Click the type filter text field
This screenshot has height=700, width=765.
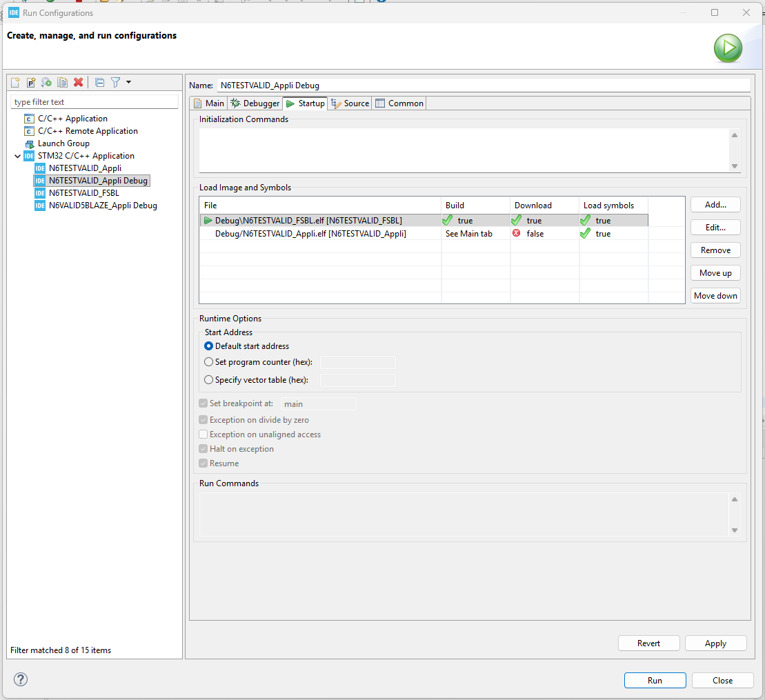[95, 102]
